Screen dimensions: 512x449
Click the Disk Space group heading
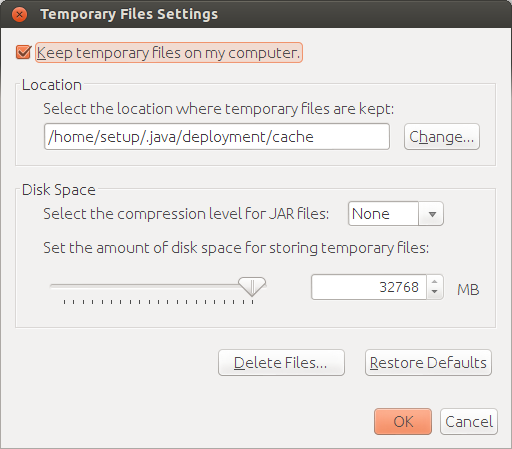coord(59,190)
